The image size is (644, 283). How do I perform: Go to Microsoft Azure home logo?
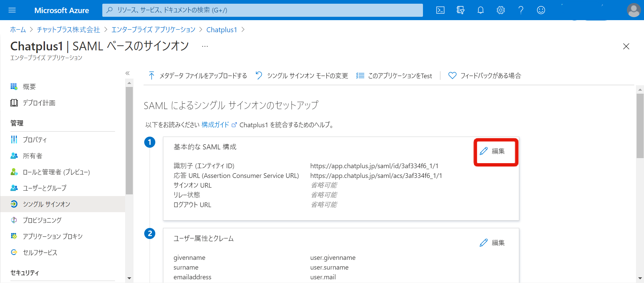[62, 10]
